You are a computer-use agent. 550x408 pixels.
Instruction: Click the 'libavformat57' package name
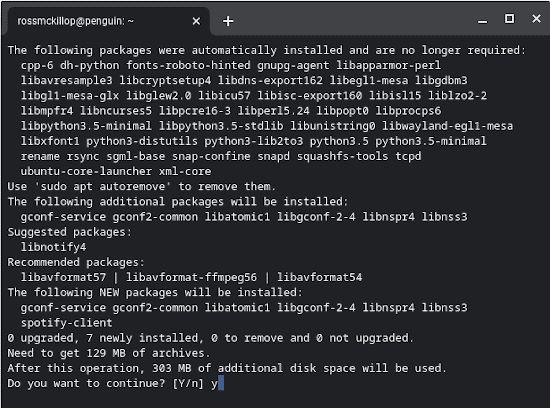pyautogui.click(x=63, y=277)
